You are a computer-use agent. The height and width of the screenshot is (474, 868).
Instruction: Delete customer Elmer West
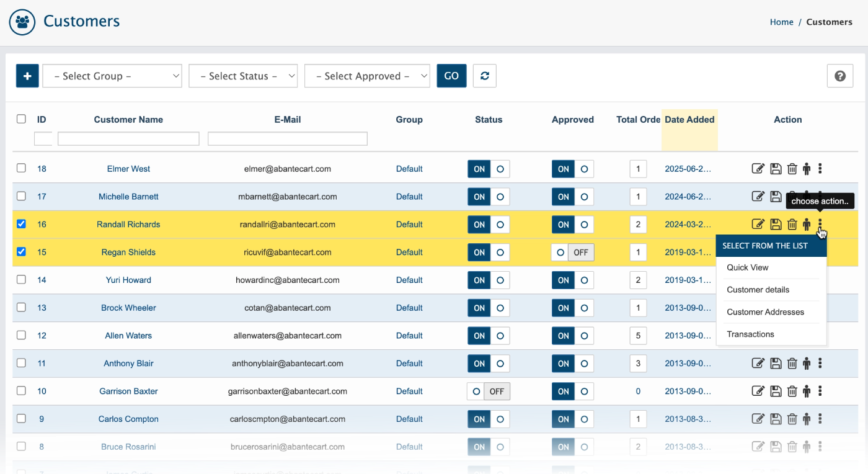pos(792,169)
